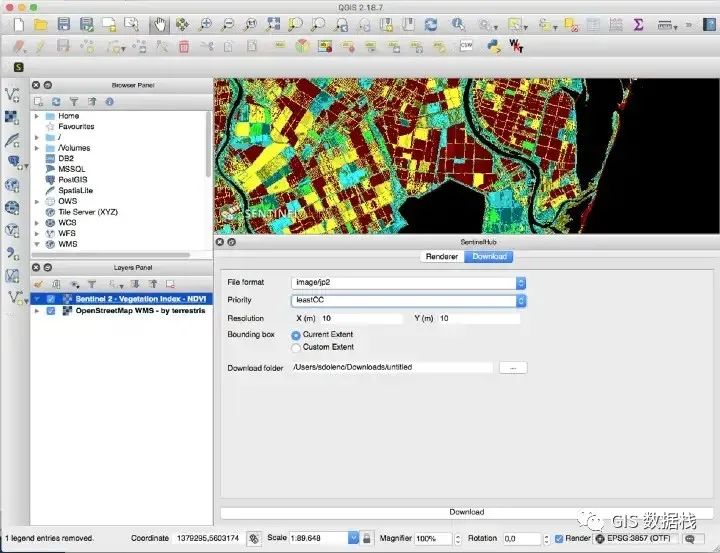720x553 pixels.
Task: Click the Resolution X (m) input field
Action: 361,318
